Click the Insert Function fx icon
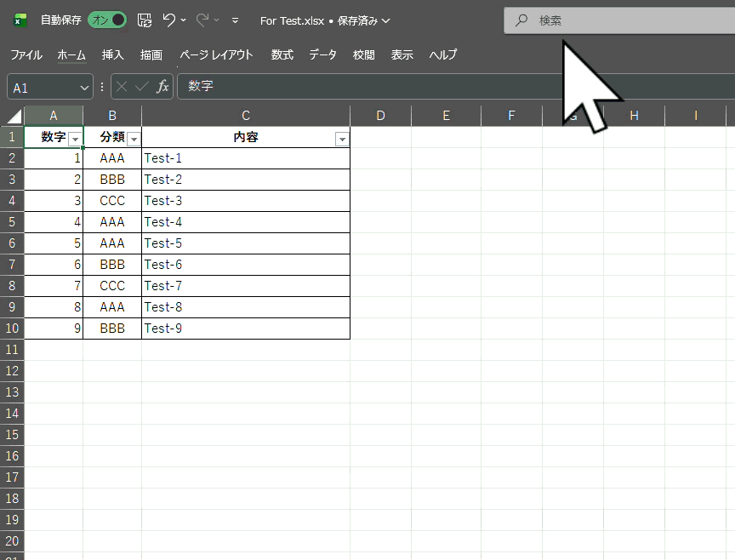The image size is (735, 560). click(162, 86)
